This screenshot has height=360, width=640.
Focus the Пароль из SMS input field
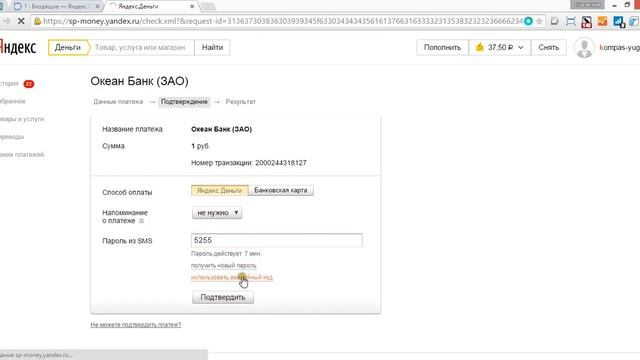[x=276, y=240]
